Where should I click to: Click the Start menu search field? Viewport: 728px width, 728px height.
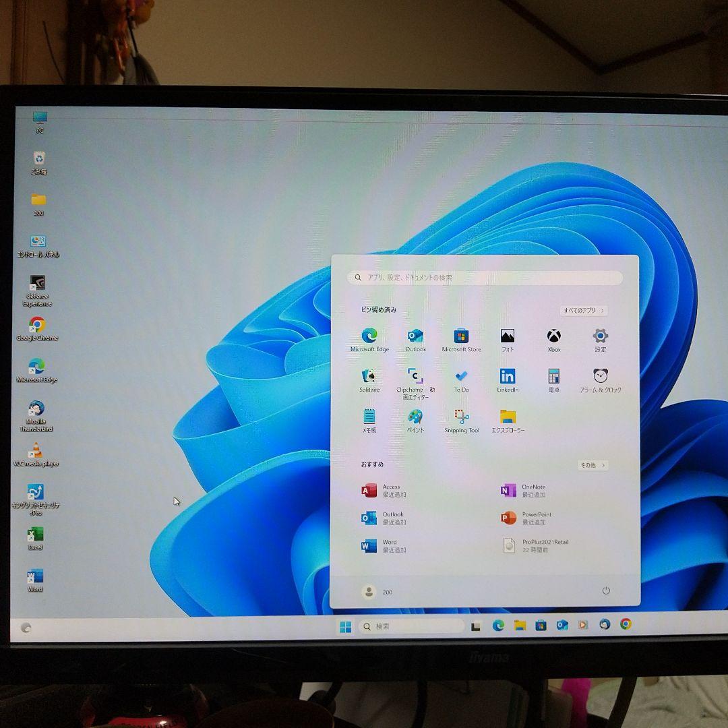[x=485, y=278]
